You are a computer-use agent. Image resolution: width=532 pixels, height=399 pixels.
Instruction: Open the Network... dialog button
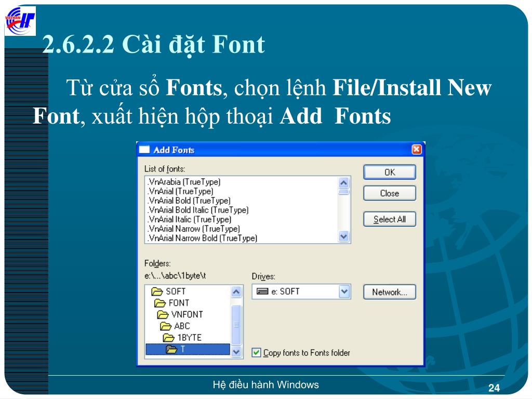point(390,292)
